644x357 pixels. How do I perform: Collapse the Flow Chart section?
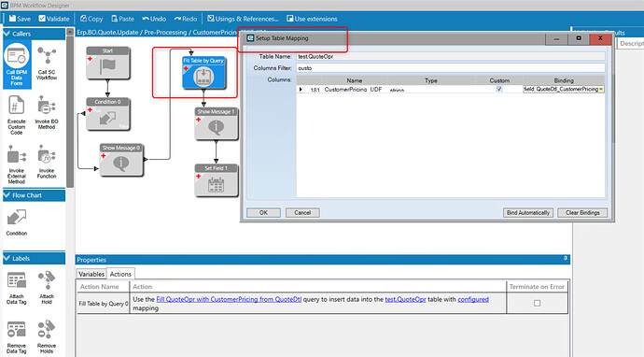pyautogui.click(x=7, y=195)
